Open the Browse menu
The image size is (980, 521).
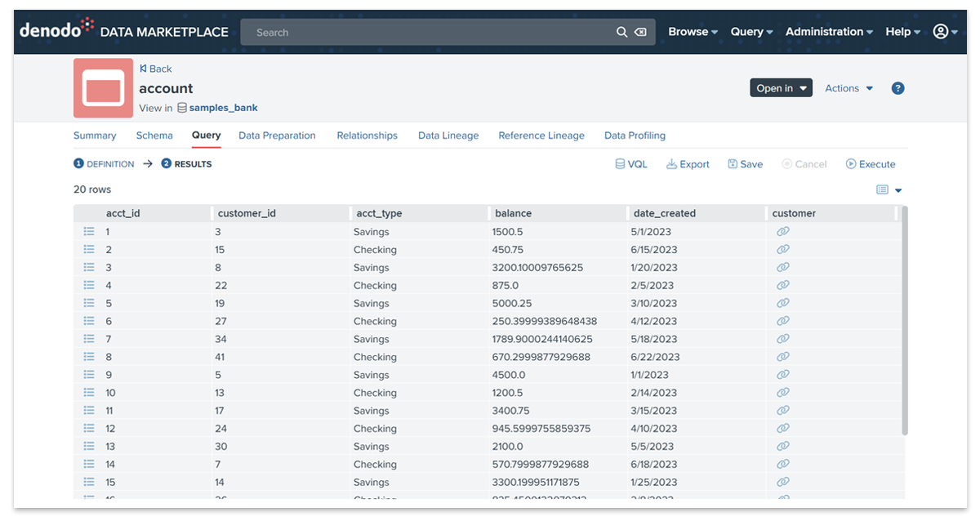(688, 31)
